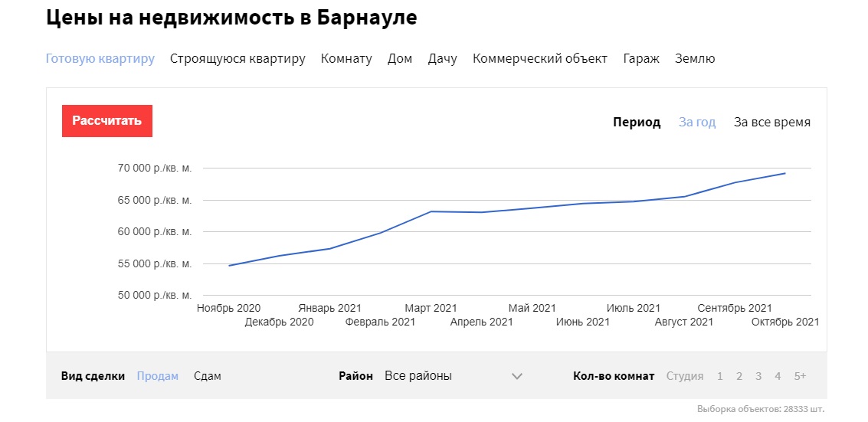Click the Октябрь 2021 axis label

point(785,322)
